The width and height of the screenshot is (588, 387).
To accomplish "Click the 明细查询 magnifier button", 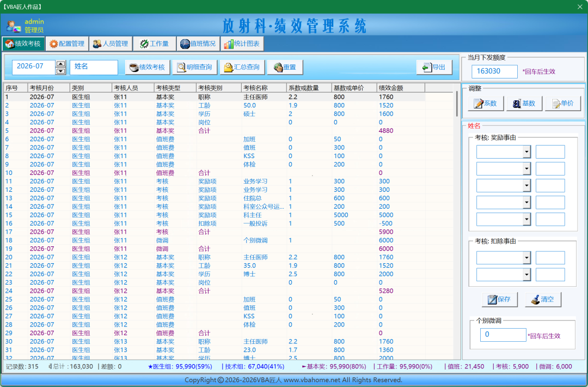I will pos(194,67).
